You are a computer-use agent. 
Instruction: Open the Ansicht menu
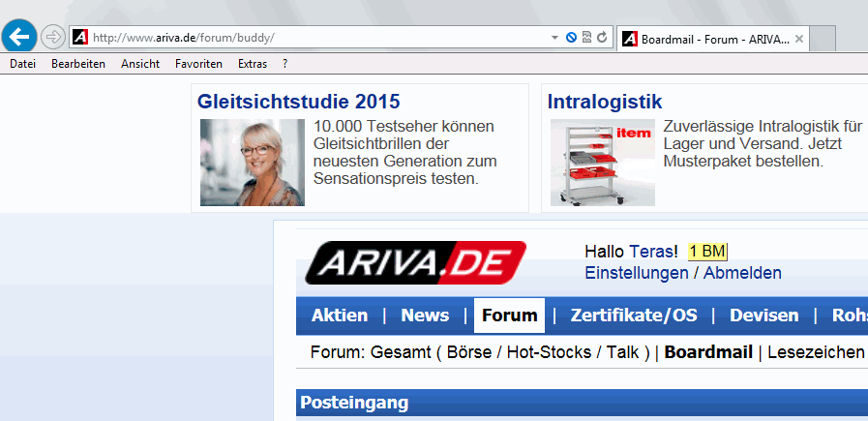(140, 64)
